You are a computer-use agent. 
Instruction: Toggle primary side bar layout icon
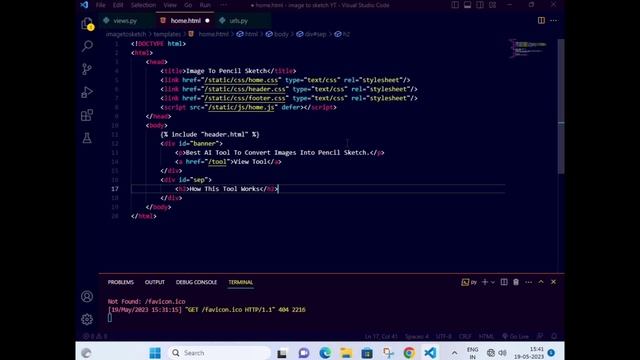point(455,5)
